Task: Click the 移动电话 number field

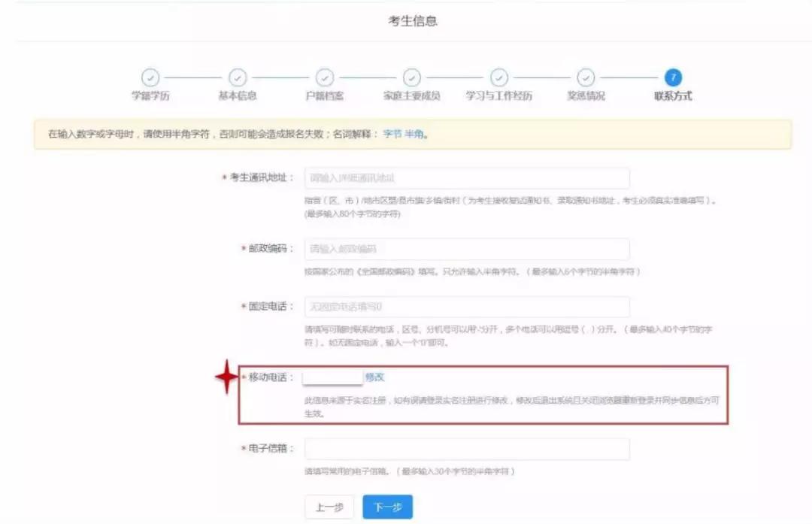Action: pyautogui.click(x=332, y=377)
